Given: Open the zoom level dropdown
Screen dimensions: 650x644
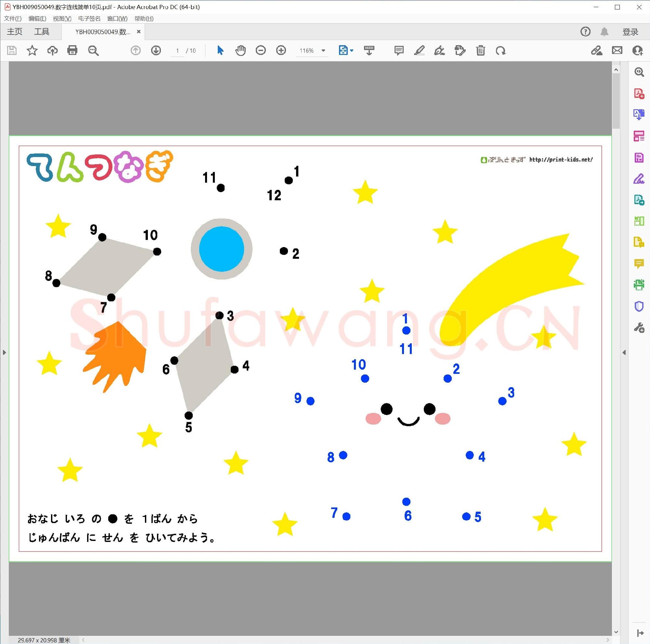Looking at the screenshot, I should tap(323, 50).
